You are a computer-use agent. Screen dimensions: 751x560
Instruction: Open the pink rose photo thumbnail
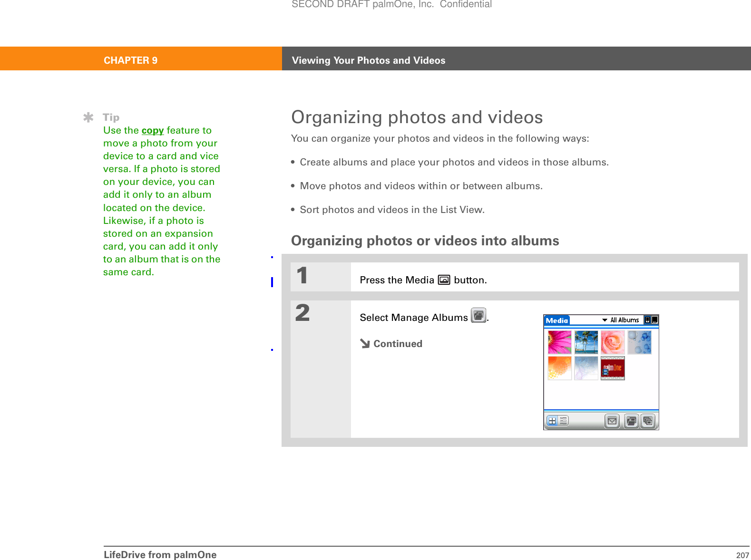pos(613,342)
